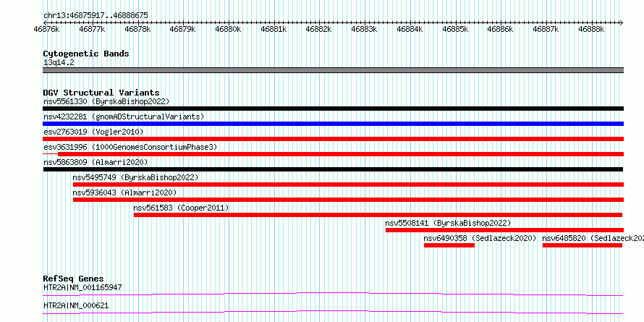The width and height of the screenshot is (644, 322).
Task: Click the 46884k ruler tick label
Action: [x=410, y=29]
